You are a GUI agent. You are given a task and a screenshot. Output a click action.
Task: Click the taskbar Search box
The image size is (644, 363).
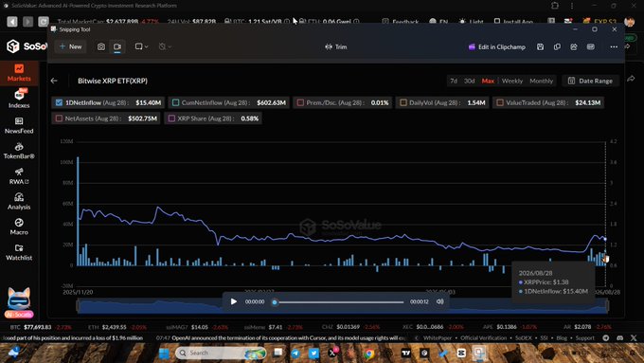221,354
